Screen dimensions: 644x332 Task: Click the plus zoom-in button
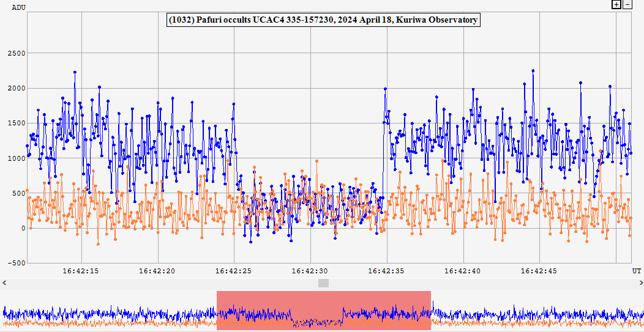616,4
